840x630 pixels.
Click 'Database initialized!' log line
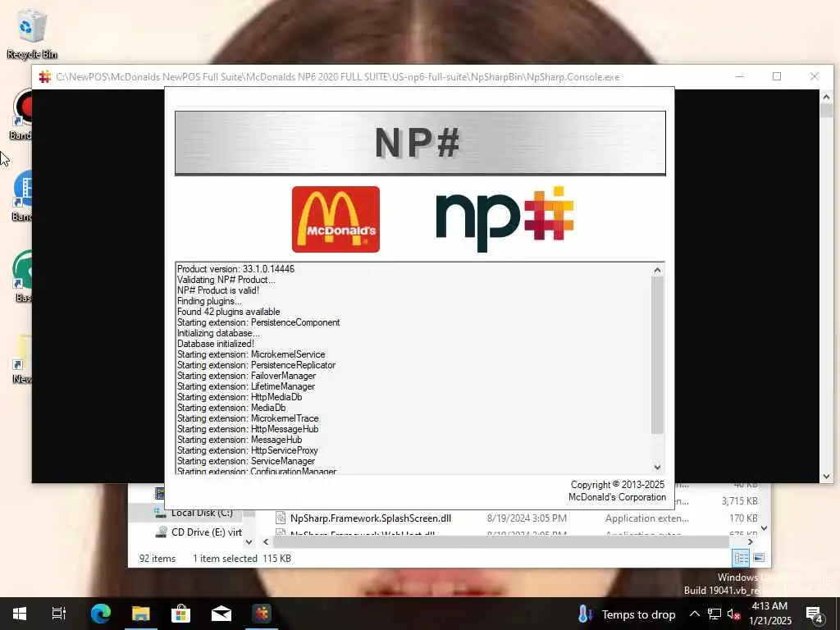coord(216,344)
